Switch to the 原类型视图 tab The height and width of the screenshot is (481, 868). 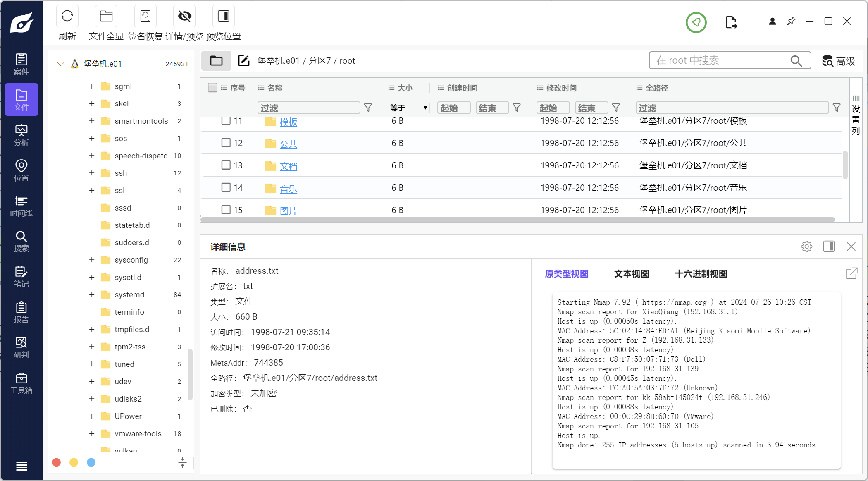pyautogui.click(x=566, y=274)
